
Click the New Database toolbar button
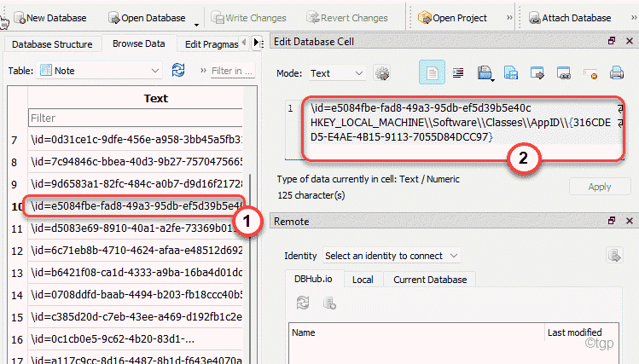49,18
